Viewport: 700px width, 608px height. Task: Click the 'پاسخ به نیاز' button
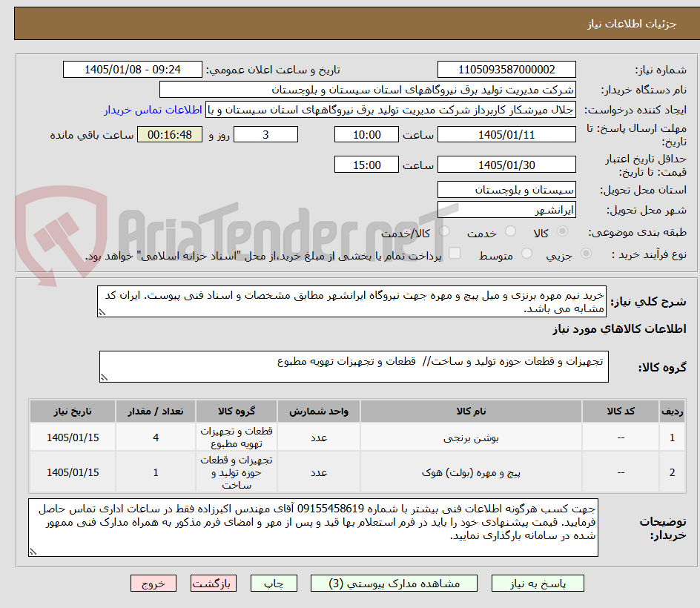(x=538, y=584)
